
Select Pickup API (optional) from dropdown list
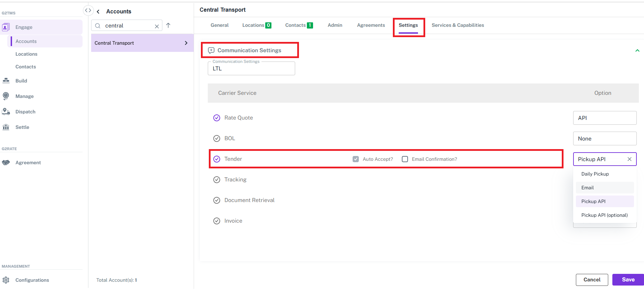click(604, 215)
